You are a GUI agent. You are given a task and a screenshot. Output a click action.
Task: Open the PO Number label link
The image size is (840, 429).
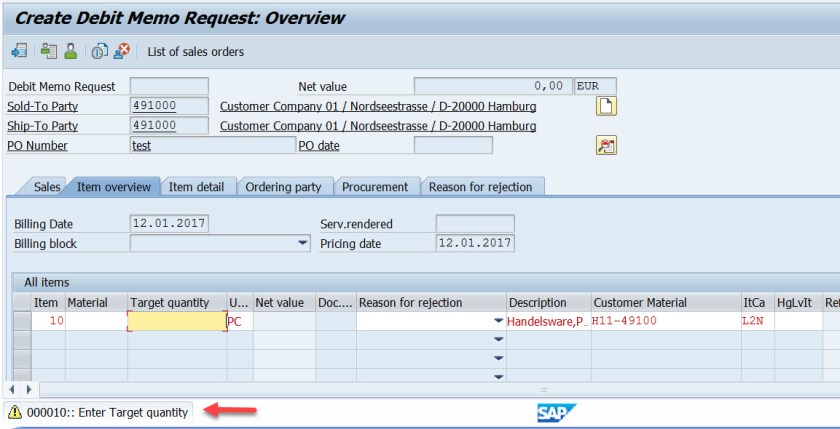[x=38, y=146]
